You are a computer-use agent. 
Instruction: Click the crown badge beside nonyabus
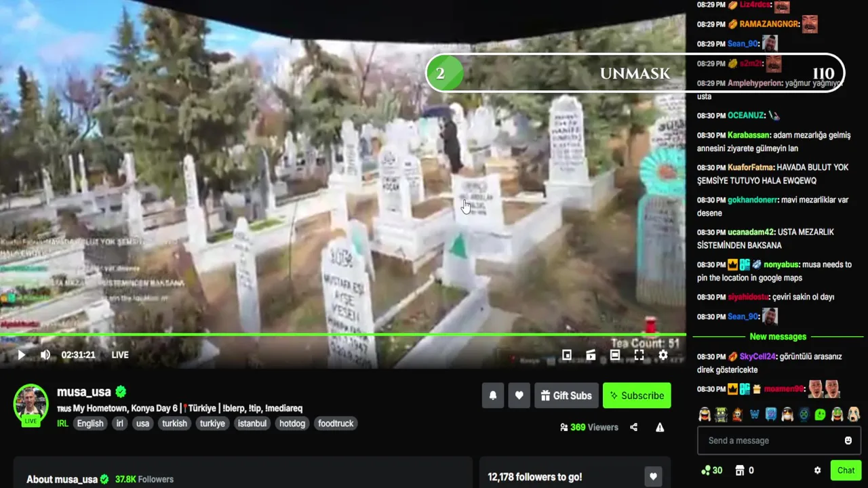pos(732,265)
